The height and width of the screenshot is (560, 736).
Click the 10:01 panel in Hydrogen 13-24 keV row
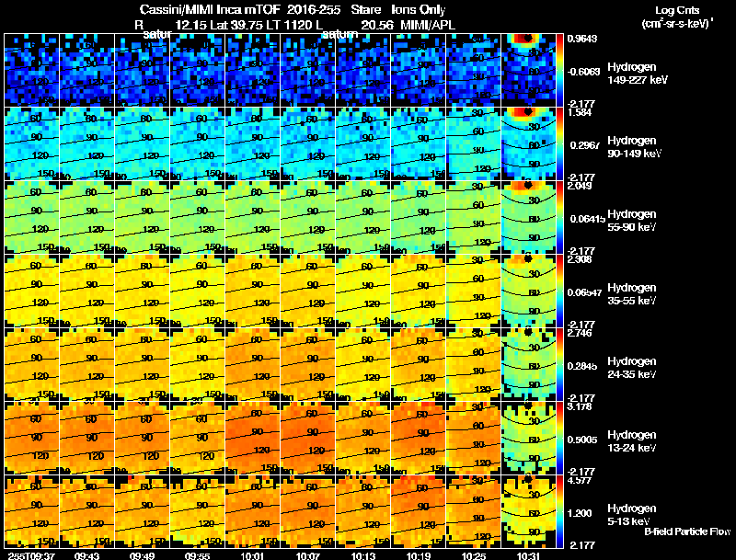click(x=252, y=438)
